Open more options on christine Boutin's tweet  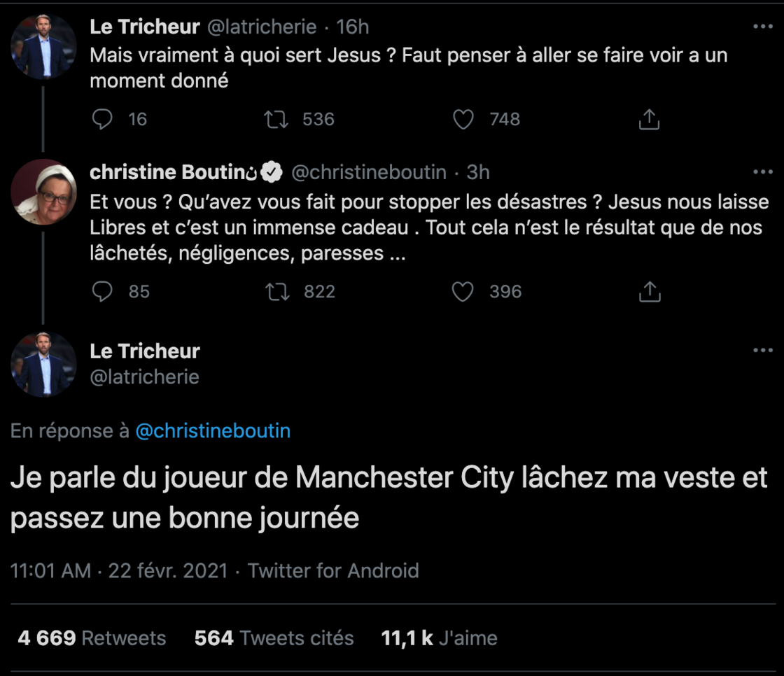pyautogui.click(x=762, y=172)
